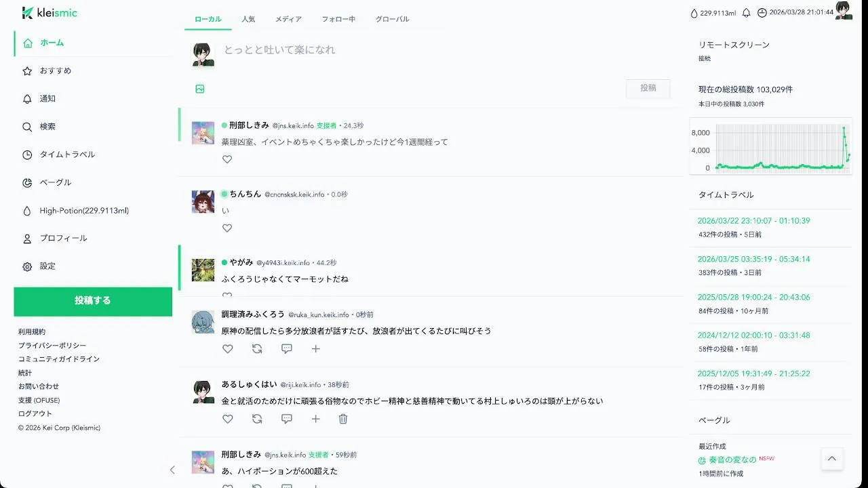Open the notification bell in the top bar
This screenshot has height=488, width=868.
point(747,13)
